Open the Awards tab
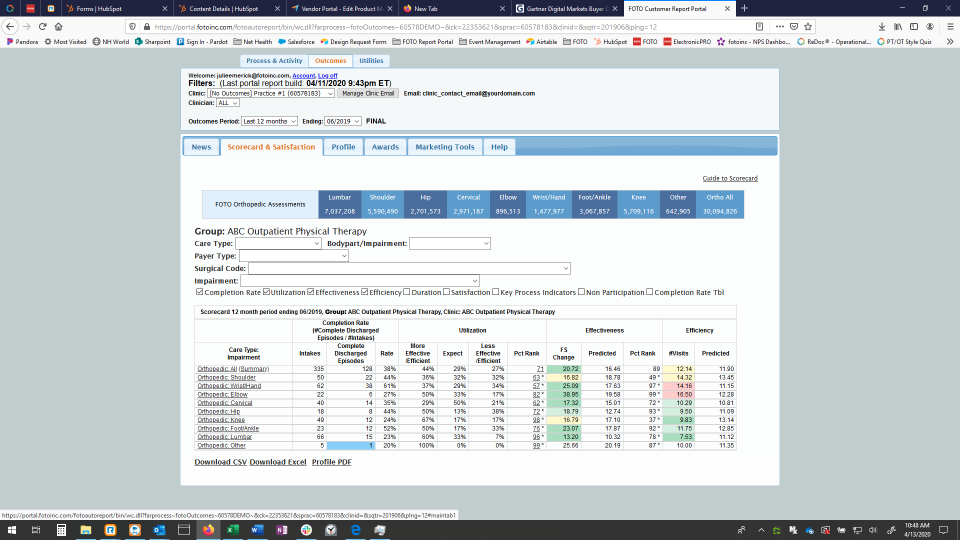960x540 pixels. pyautogui.click(x=385, y=147)
